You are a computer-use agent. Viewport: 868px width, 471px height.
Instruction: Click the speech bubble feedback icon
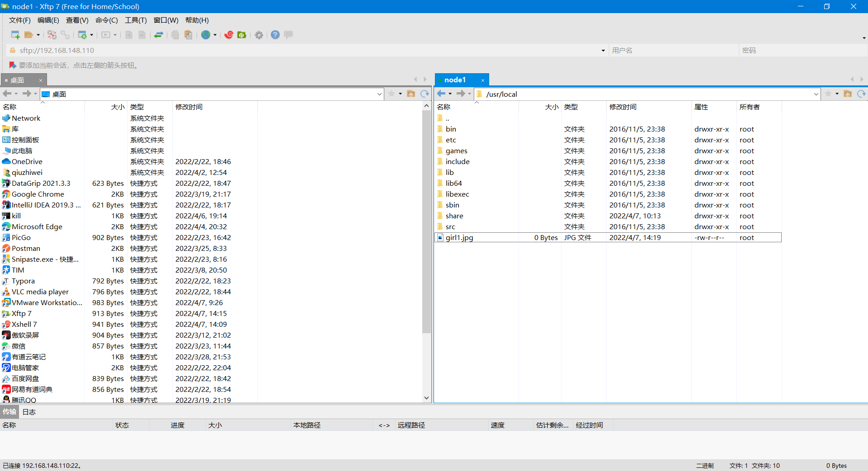click(288, 35)
